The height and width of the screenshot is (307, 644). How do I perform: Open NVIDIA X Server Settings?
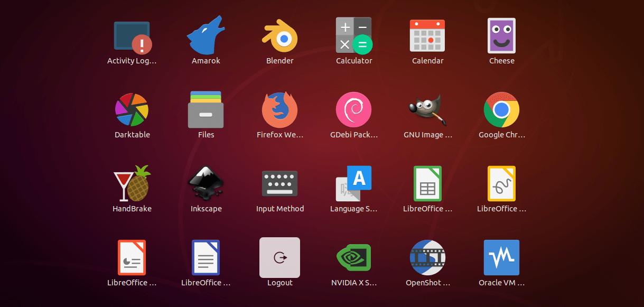pyautogui.click(x=353, y=257)
